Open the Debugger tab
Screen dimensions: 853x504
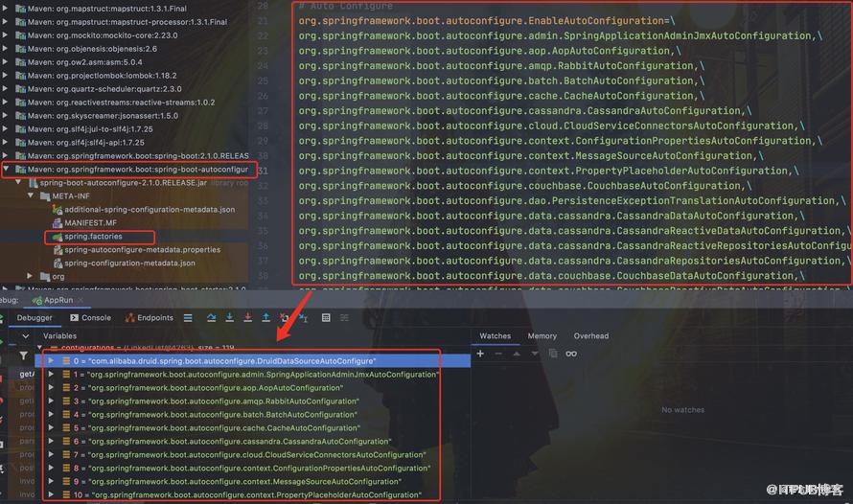coord(35,317)
